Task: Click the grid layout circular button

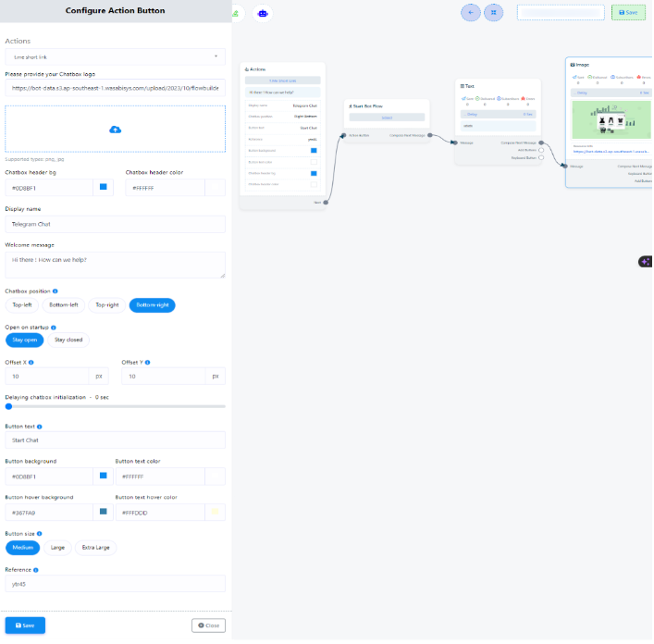Action: [495, 13]
